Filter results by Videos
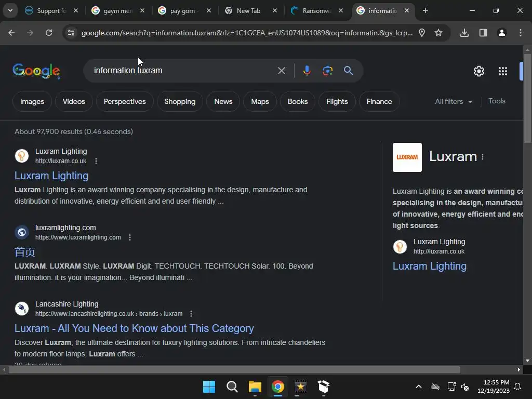Image resolution: width=532 pixels, height=399 pixels. [x=74, y=101]
